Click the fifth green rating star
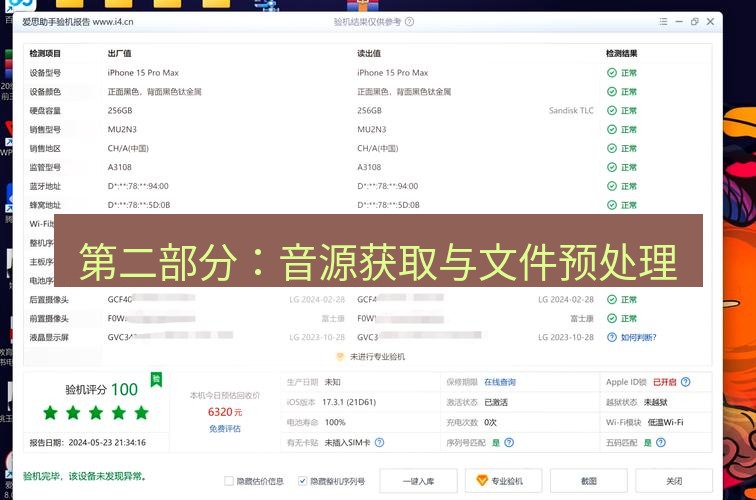Image resolution: width=756 pixels, height=500 pixels. coord(141,413)
